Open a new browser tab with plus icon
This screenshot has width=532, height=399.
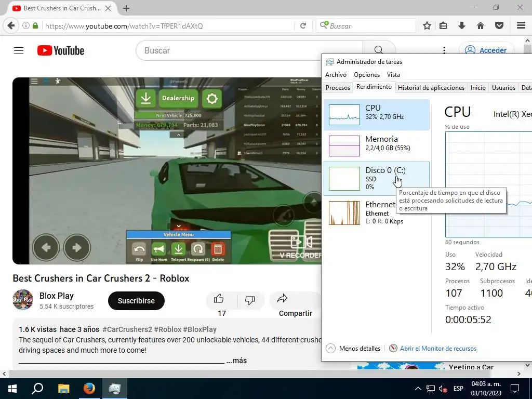tap(126, 8)
